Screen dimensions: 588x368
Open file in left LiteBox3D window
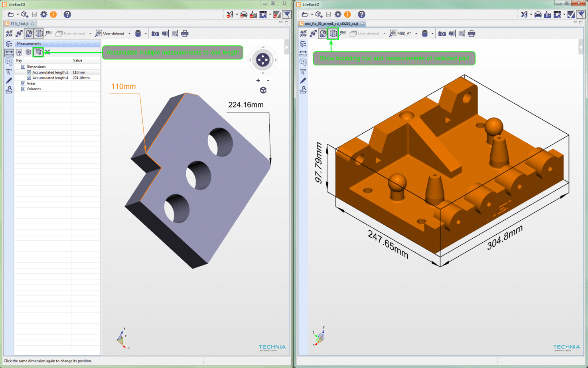[11, 14]
